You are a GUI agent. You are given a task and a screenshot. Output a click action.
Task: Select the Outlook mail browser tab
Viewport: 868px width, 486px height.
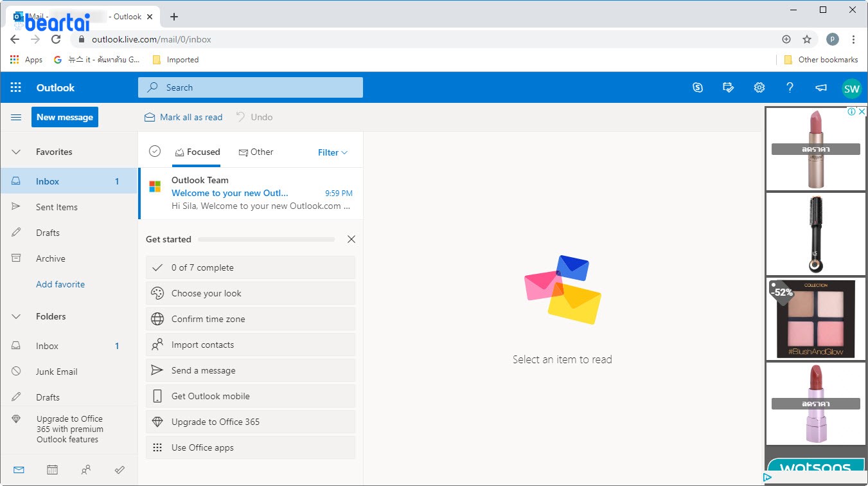point(82,17)
